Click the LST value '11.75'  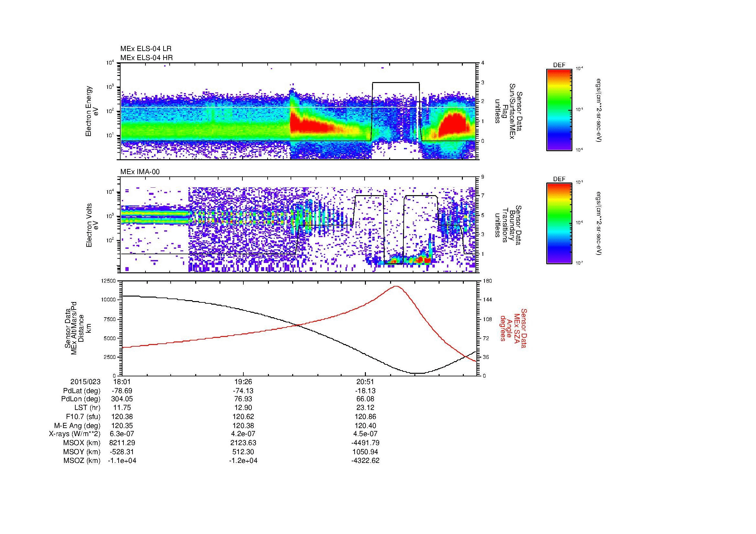(122, 408)
